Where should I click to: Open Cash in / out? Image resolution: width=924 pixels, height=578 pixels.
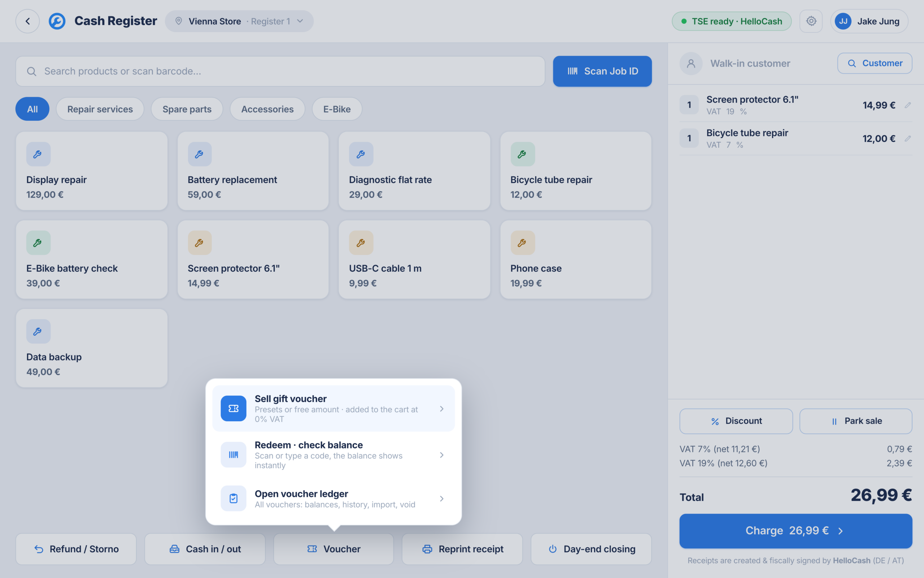(x=205, y=549)
